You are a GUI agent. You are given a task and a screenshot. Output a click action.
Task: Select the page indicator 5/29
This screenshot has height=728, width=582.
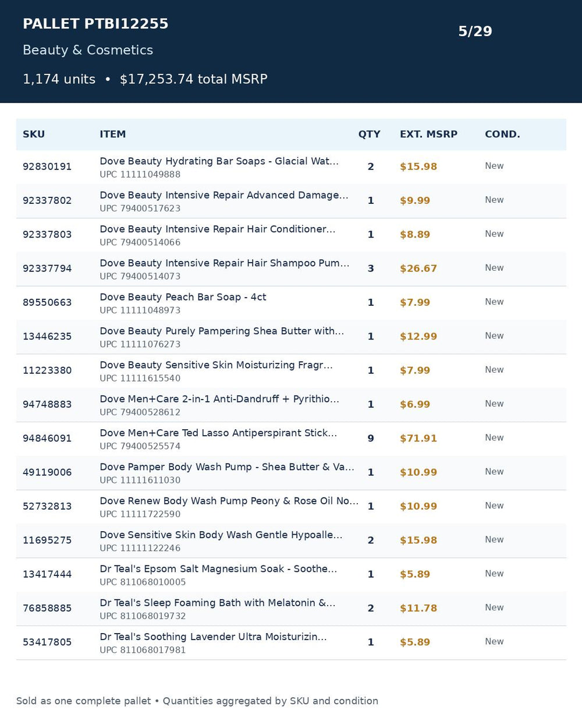pos(475,31)
